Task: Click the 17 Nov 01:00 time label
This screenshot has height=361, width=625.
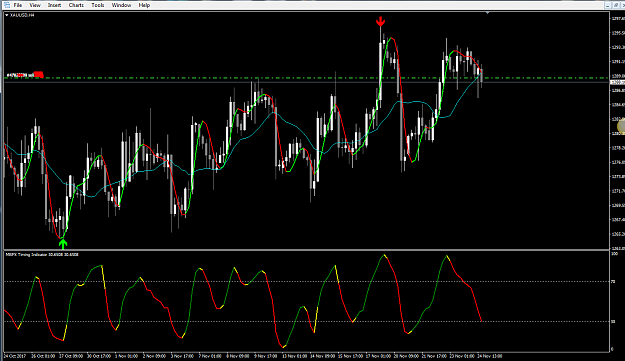Action: click(378, 356)
